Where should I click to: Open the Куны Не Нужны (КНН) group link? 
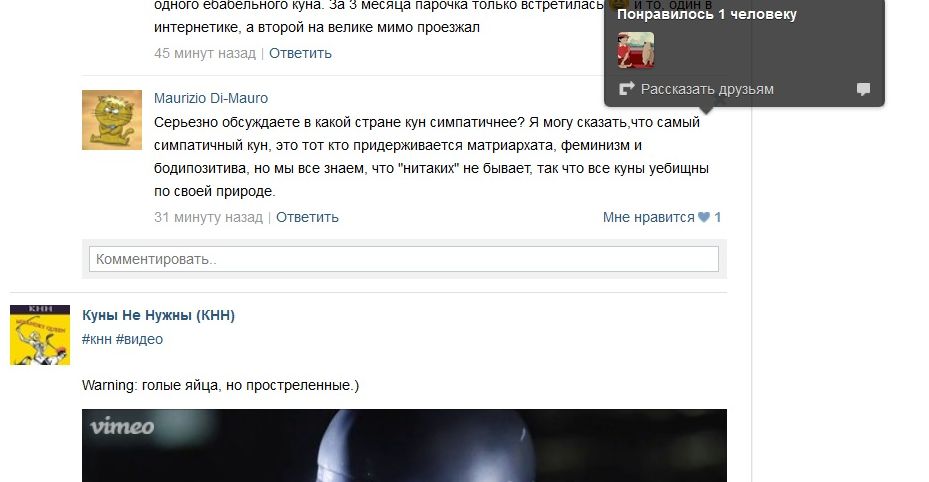[x=158, y=315]
